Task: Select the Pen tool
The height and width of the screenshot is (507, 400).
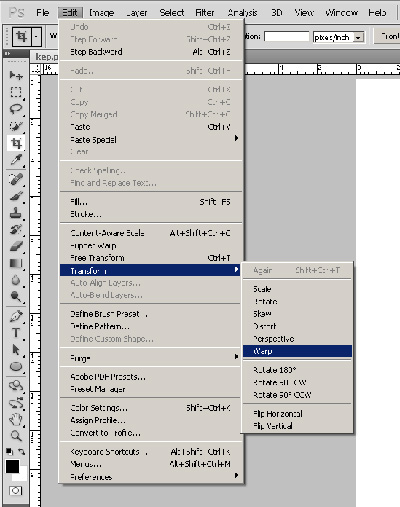Action: pyautogui.click(x=16, y=316)
